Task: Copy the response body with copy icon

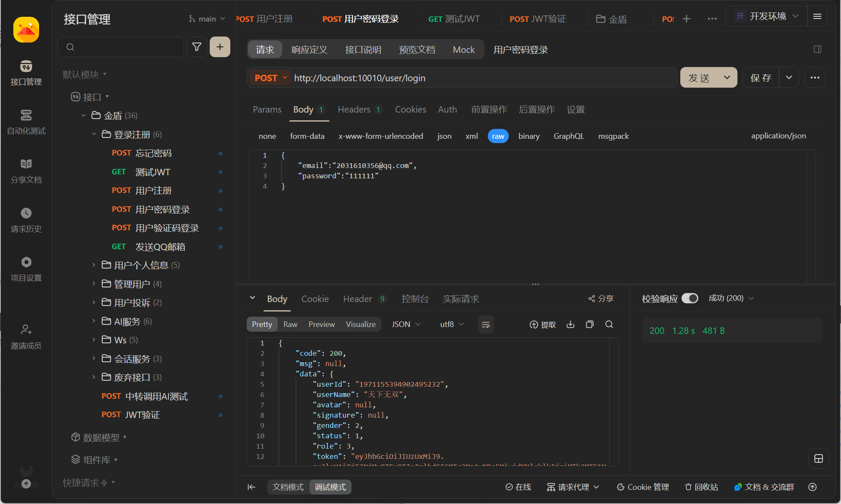Action: pyautogui.click(x=590, y=324)
